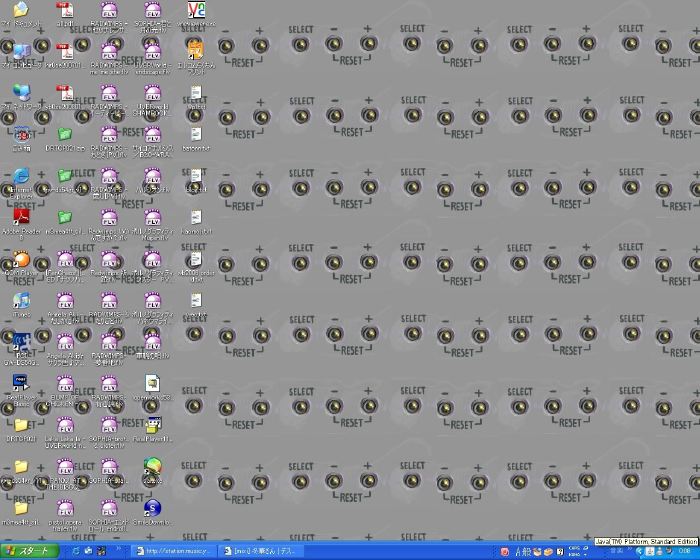Open the a1.pdf document icon
This screenshot has height=560, width=700.
(65, 9)
